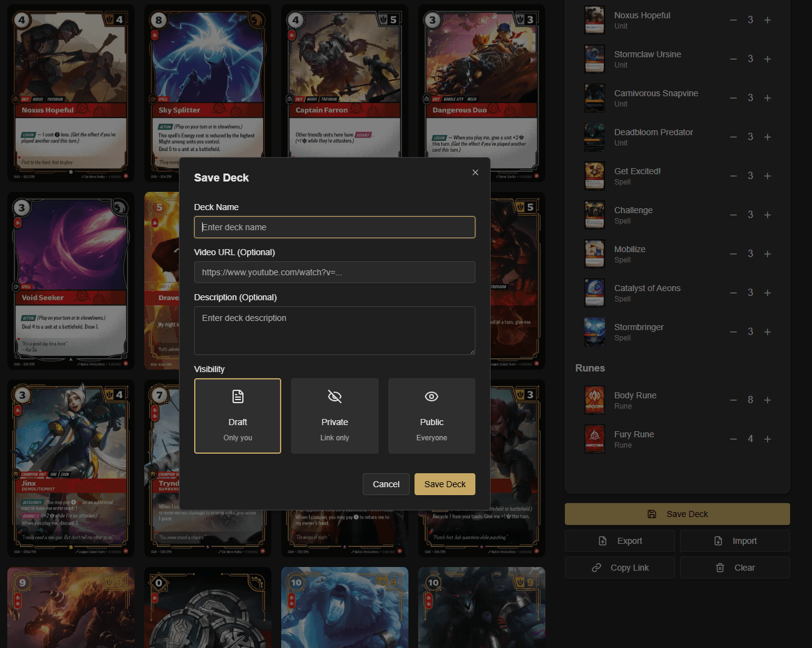Click the Noxus Hopeful deck list thumbnail
The width and height of the screenshot is (812, 648).
[595, 20]
